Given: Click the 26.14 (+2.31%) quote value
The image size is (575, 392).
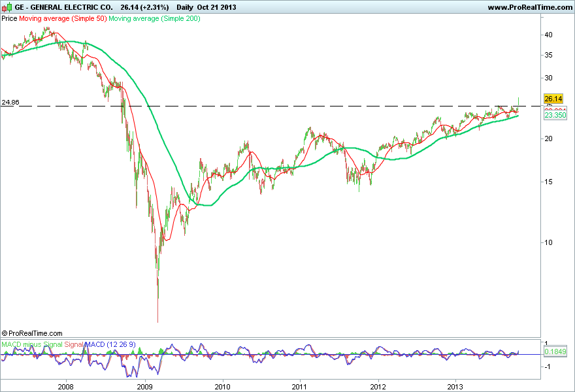Looking at the screenshot, I should coord(144,7).
